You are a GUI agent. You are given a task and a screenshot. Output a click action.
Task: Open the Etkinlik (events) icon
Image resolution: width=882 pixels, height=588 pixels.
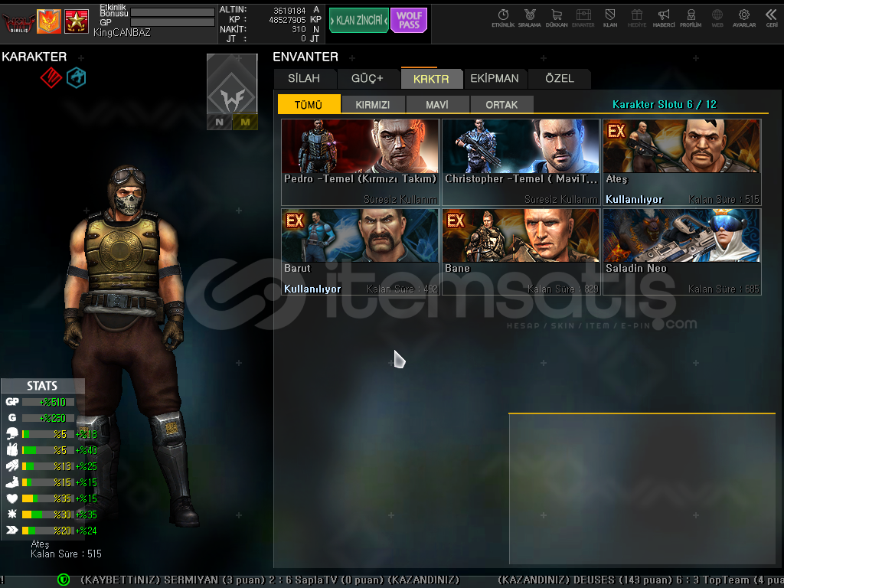click(x=503, y=18)
